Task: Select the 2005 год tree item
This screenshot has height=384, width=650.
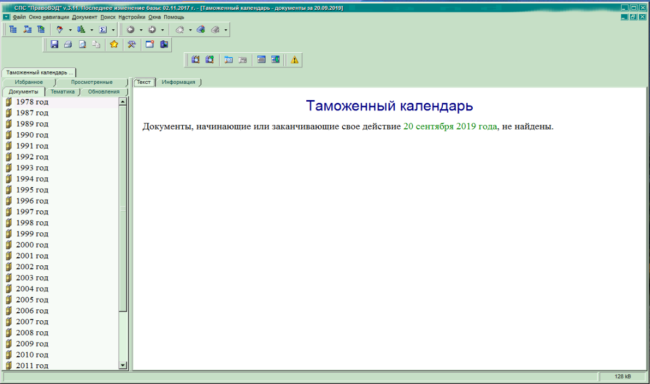Action: click(x=32, y=300)
